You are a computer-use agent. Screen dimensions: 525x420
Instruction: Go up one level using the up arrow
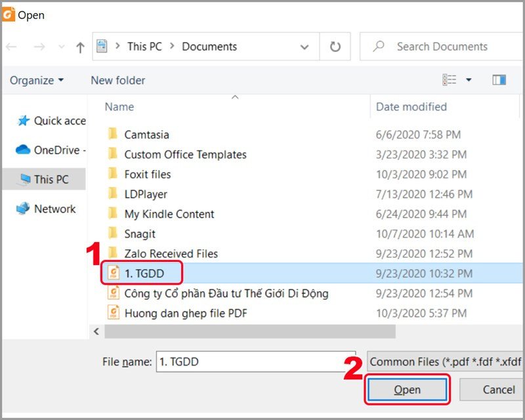[x=79, y=46]
